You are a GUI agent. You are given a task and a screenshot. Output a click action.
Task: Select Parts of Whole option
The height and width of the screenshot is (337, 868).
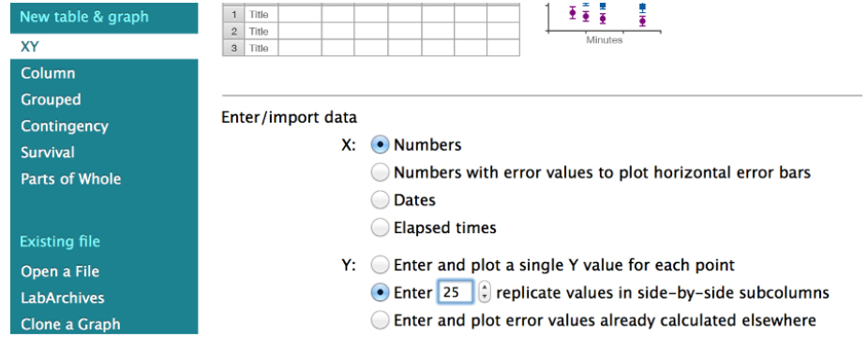(71, 179)
